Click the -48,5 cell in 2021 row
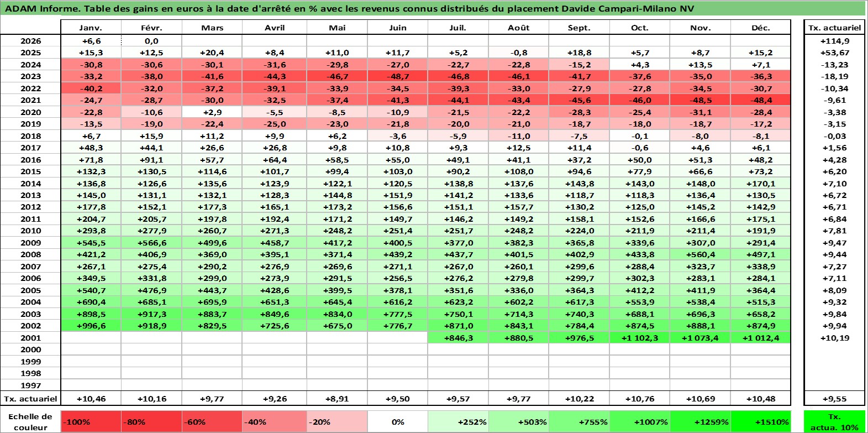Screen dimensions: 868x433 pyautogui.click(x=700, y=100)
